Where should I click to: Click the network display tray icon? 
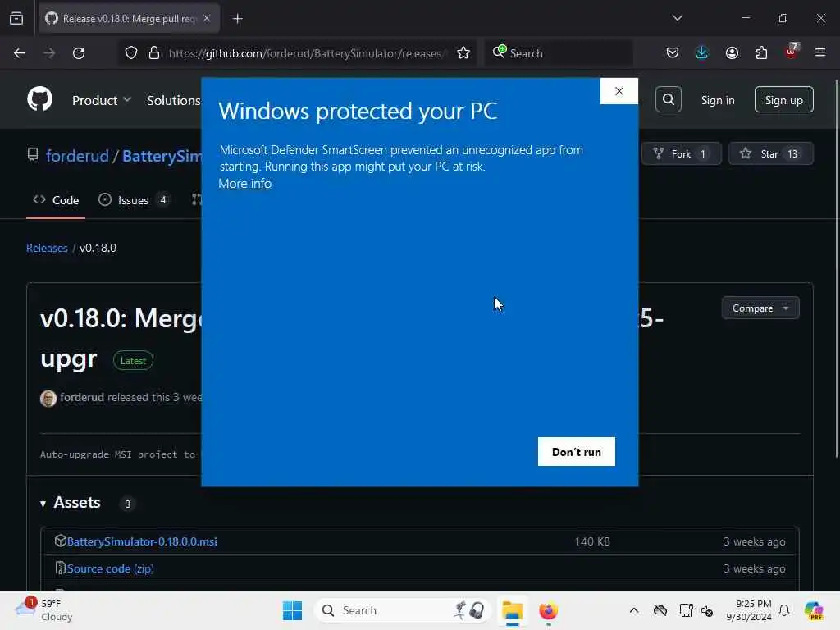[x=686, y=610]
